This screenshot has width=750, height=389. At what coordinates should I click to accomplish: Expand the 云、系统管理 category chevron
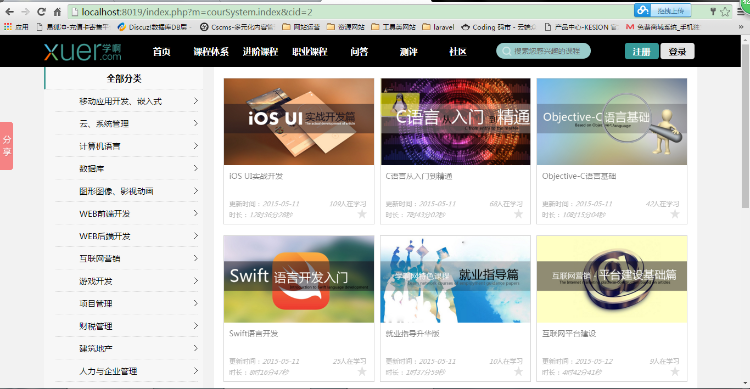pos(196,123)
